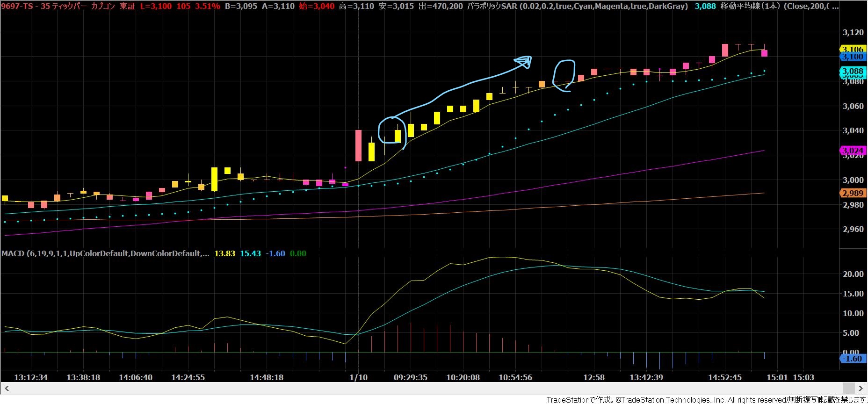Click the TradeStation copyright notice at the bottom
The image size is (868, 404).
point(706,400)
